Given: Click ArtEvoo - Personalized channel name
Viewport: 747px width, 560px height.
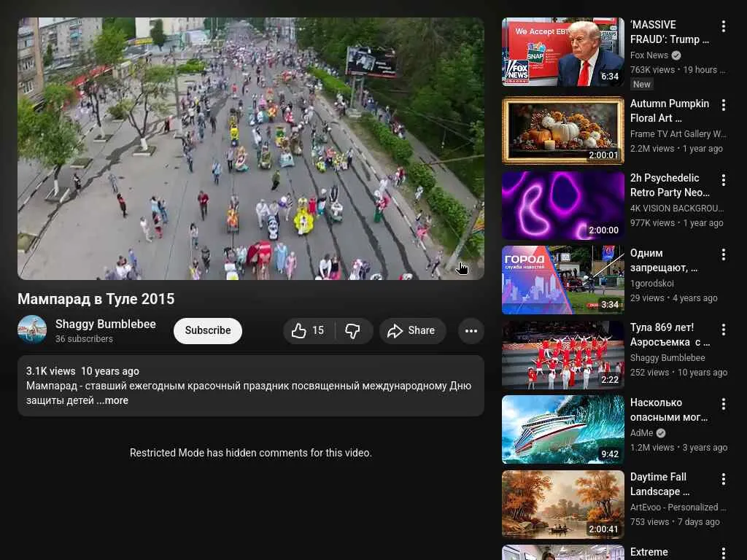Looking at the screenshot, I should [x=678, y=507].
